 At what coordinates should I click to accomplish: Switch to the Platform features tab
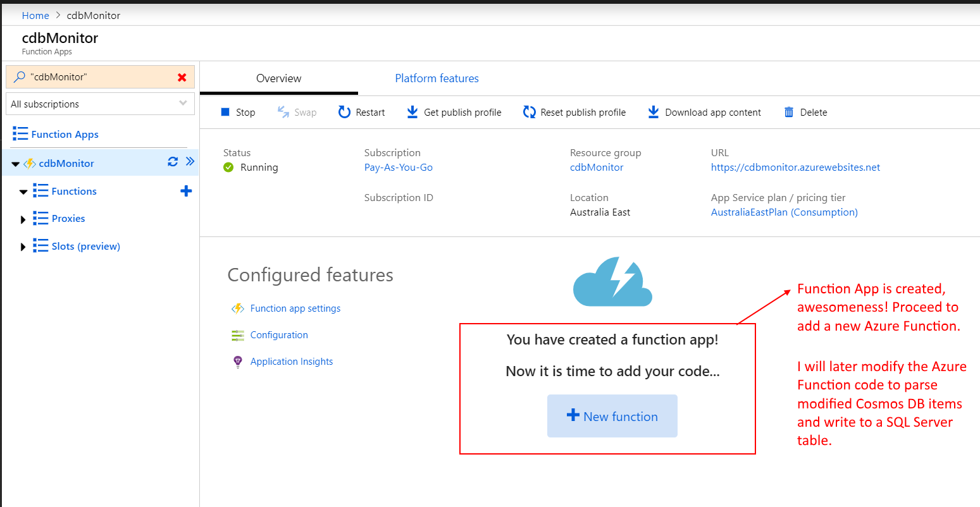(x=437, y=78)
